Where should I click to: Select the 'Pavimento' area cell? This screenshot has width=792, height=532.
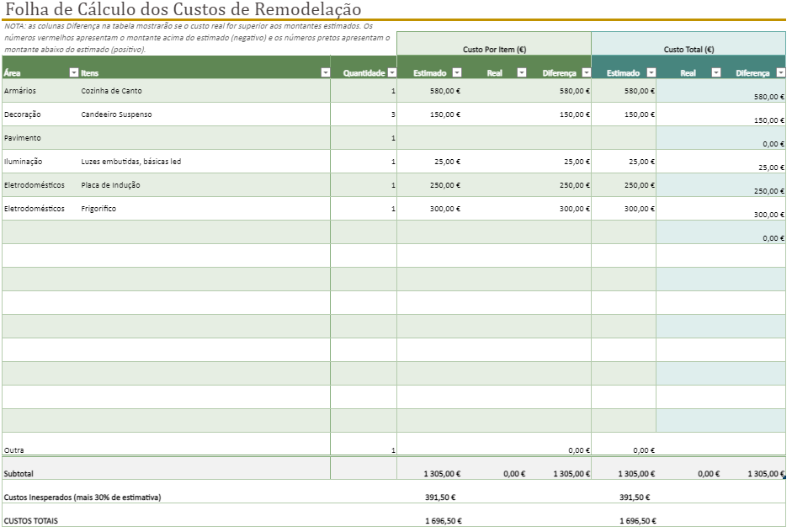coord(22,138)
